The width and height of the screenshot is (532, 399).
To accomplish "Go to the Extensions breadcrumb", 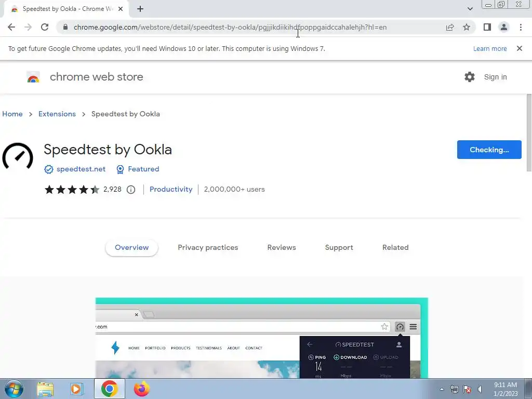I will click(x=57, y=114).
